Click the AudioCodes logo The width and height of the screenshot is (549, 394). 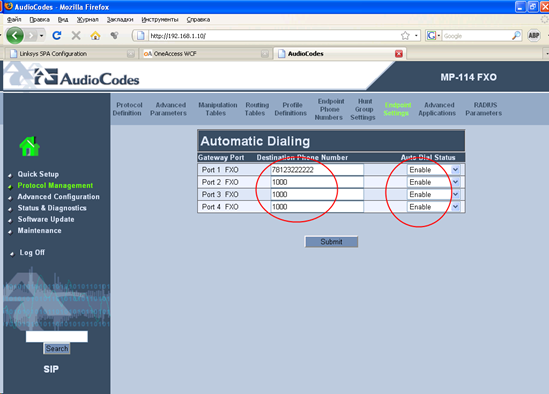click(87, 77)
